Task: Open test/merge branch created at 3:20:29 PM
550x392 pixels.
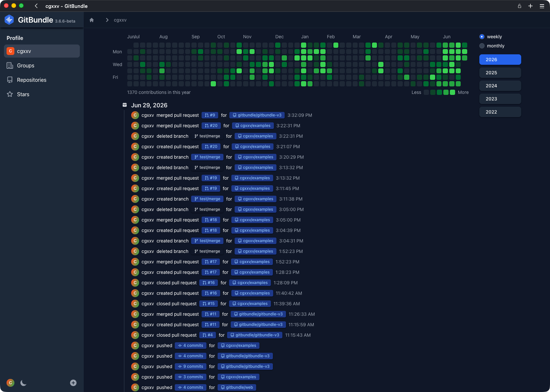Action: coord(207,157)
